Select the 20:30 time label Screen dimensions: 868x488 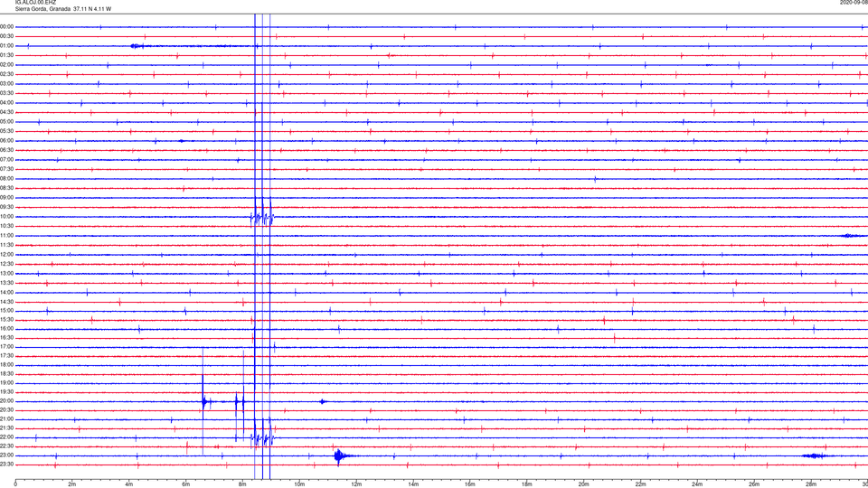tap(7, 410)
